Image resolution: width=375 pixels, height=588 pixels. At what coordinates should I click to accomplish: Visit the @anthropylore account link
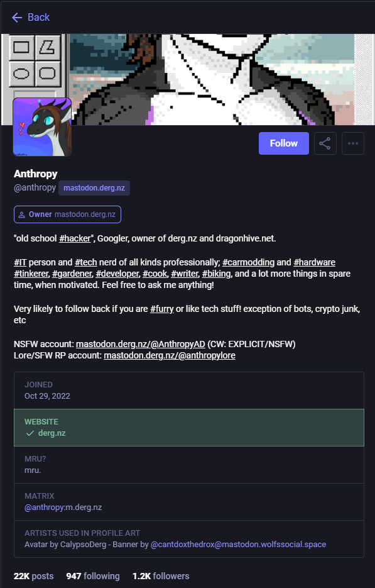tap(170, 355)
